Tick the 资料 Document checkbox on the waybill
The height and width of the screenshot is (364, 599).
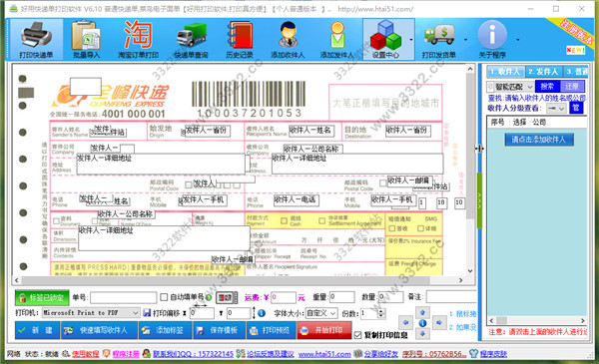pos(56,221)
